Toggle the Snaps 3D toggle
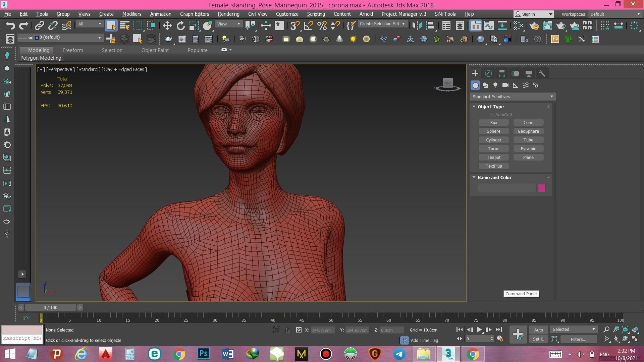The image size is (644, 362). tap(295, 25)
